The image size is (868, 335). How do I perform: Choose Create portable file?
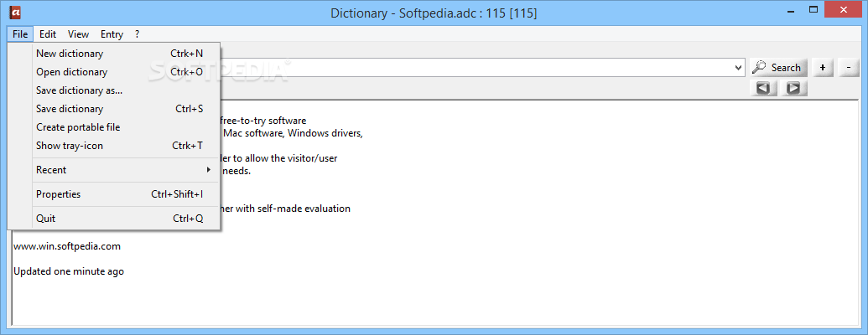(114, 127)
